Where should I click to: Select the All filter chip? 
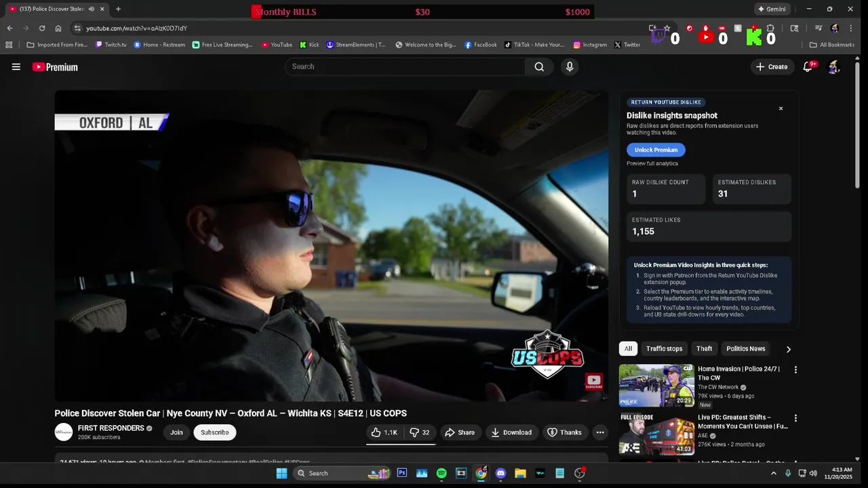628,349
